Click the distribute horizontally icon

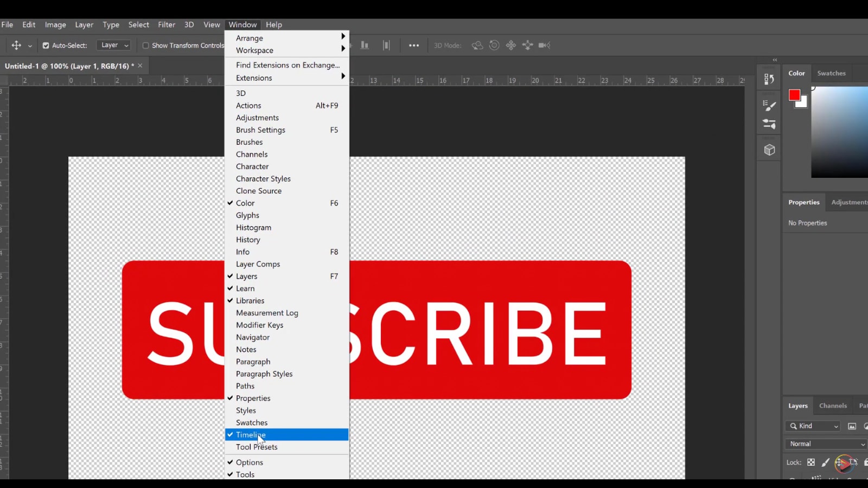[x=386, y=46]
